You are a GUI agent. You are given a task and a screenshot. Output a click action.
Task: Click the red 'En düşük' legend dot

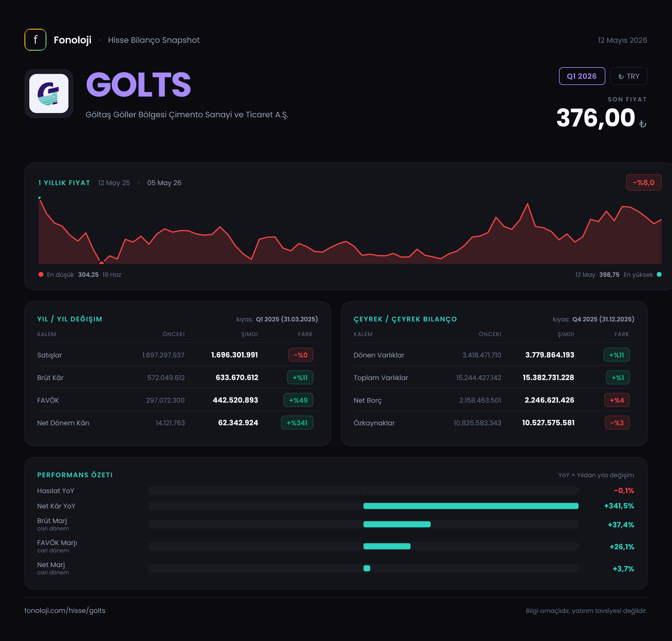click(x=41, y=274)
